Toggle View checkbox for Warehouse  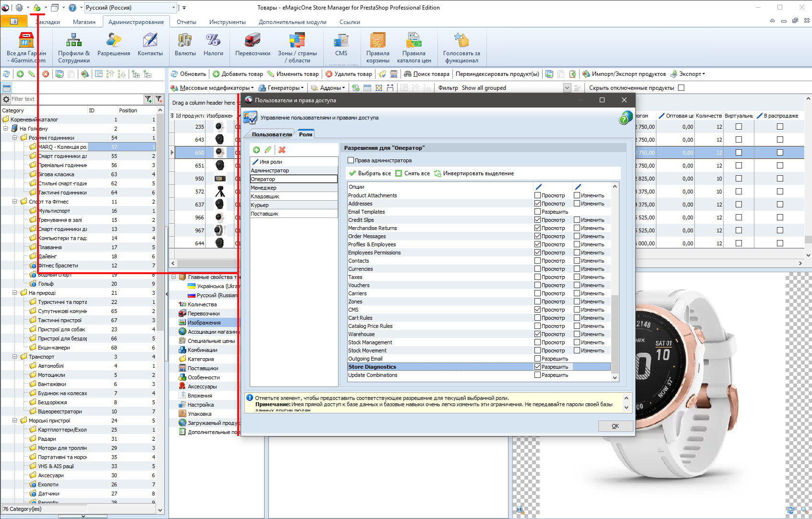(x=537, y=334)
